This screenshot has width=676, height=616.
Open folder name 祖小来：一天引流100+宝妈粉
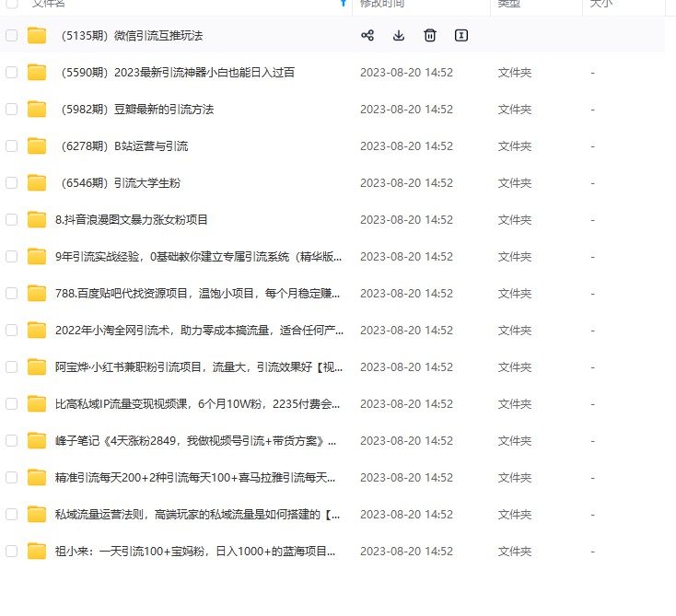(x=195, y=552)
